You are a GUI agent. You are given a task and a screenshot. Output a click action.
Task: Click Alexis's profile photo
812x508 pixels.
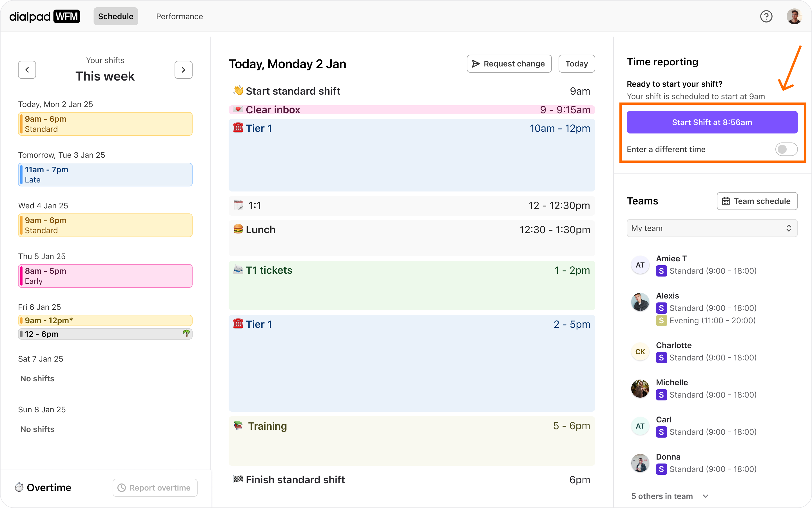point(640,302)
